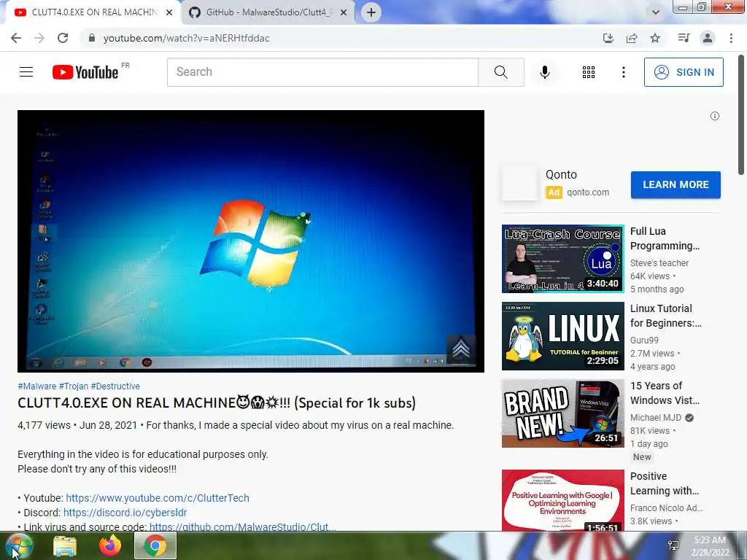The height and width of the screenshot is (560, 747).
Task: Open the discord.io/cybersldr link
Action: [x=125, y=513]
